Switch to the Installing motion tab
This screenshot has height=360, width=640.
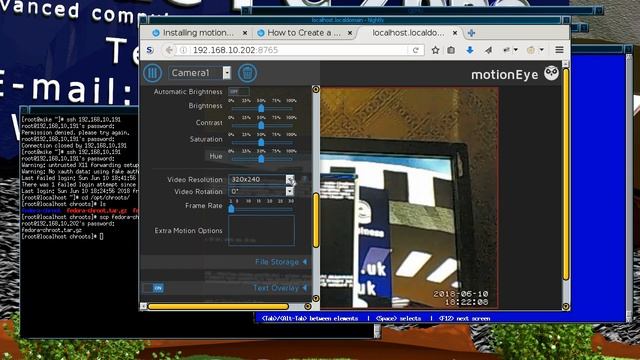pyautogui.click(x=198, y=33)
